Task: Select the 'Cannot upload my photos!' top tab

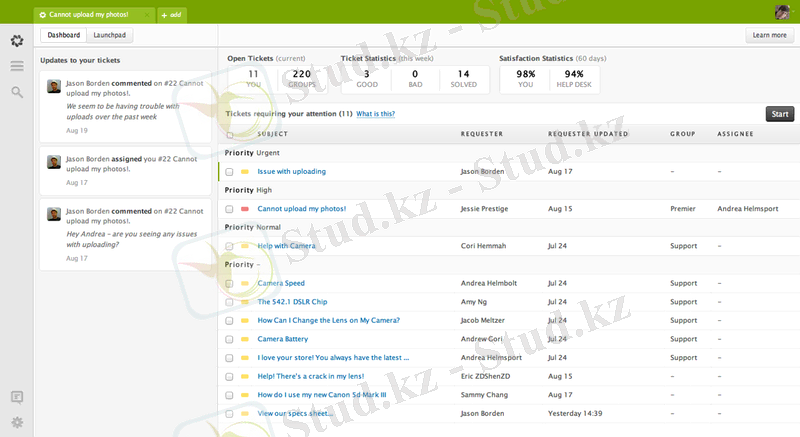Action: coord(94,15)
